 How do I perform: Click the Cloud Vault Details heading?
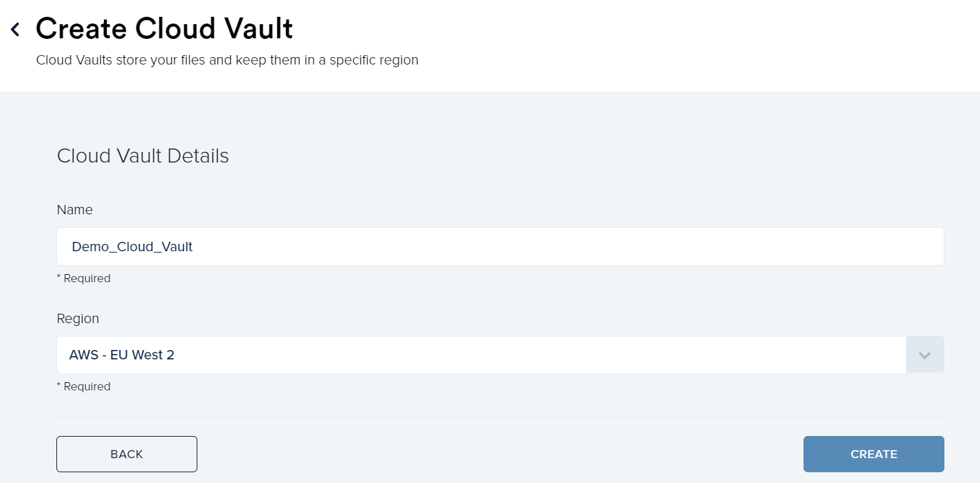pyautogui.click(x=143, y=156)
